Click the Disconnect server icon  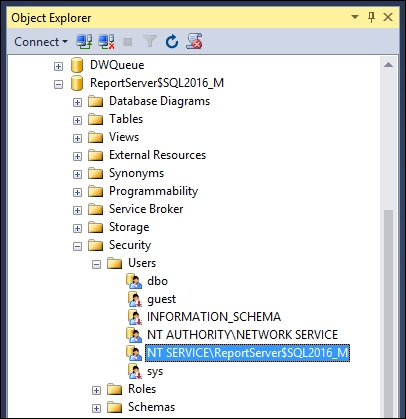click(x=106, y=42)
